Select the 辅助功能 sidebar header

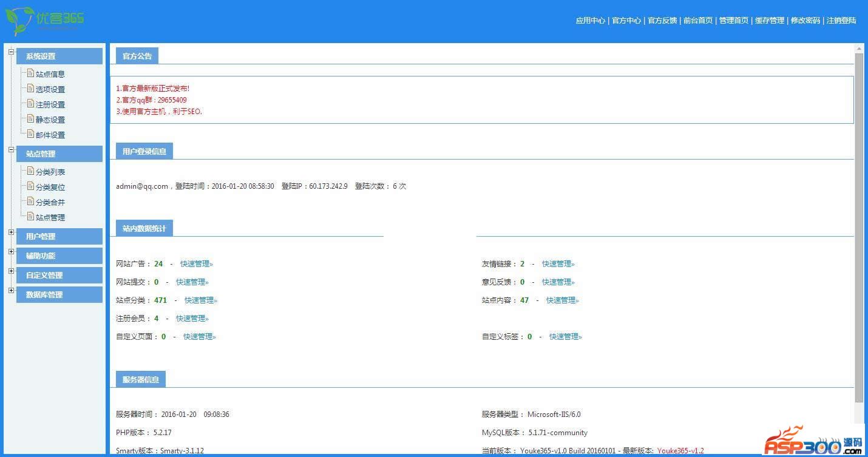coord(59,256)
